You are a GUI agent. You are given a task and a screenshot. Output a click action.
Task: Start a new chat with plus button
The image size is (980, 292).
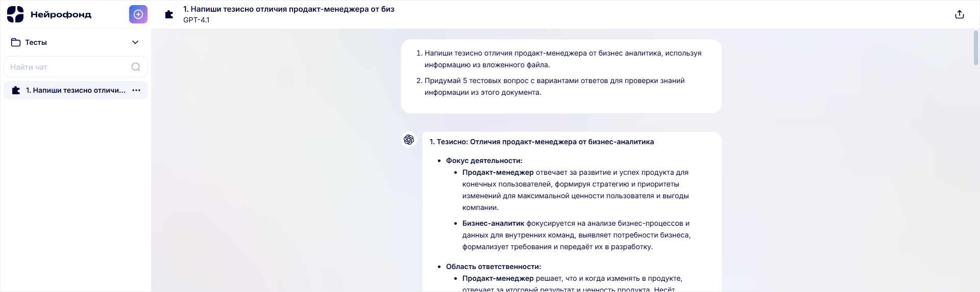point(138,14)
